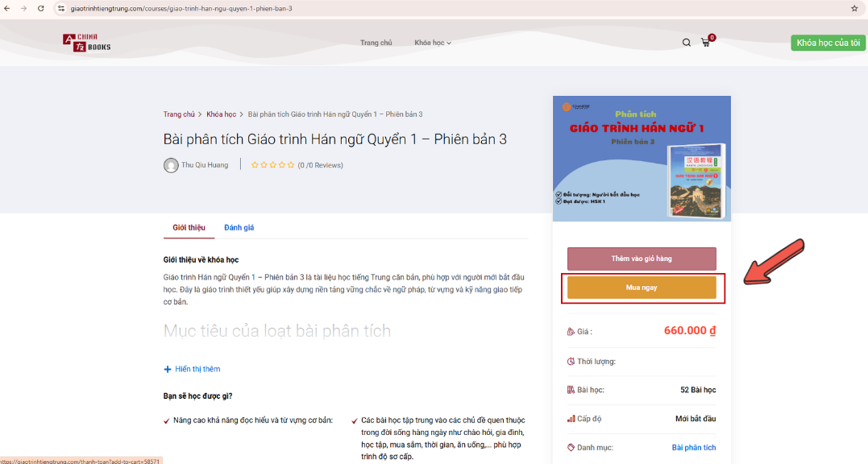Select the first rating star
The image size is (868, 464).
pyautogui.click(x=255, y=164)
